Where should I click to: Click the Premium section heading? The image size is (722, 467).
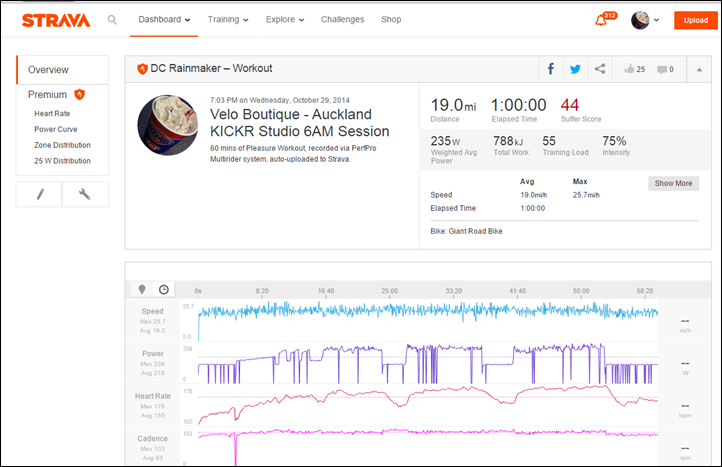47,94
